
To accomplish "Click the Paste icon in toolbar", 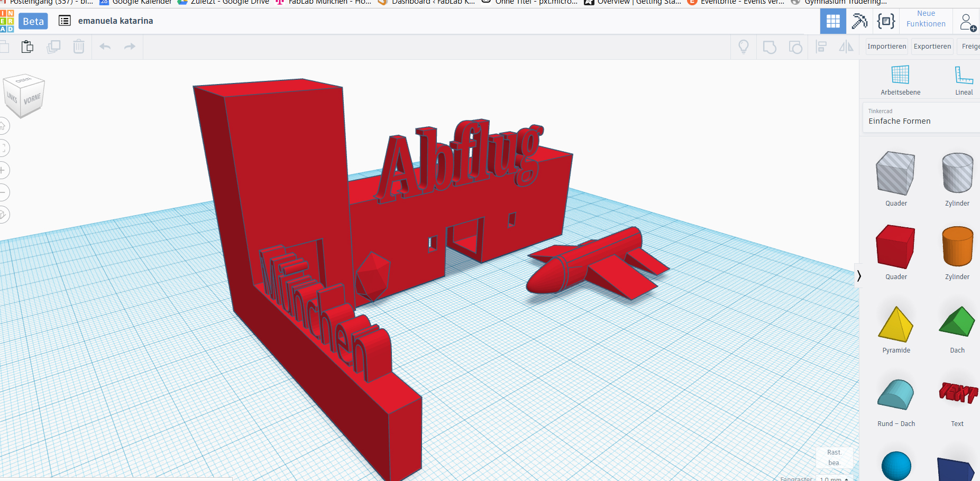I will 28,47.
